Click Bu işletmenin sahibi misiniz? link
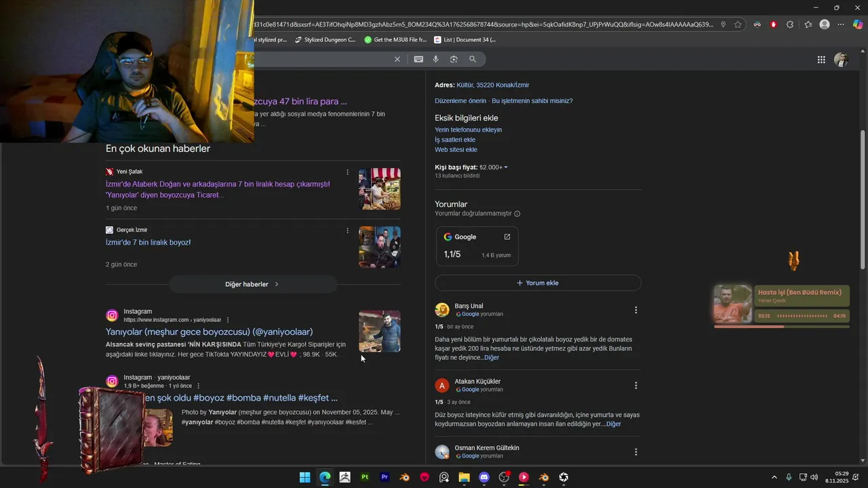The width and height of the screenshot is (868, 488). (x=532, y=100)
